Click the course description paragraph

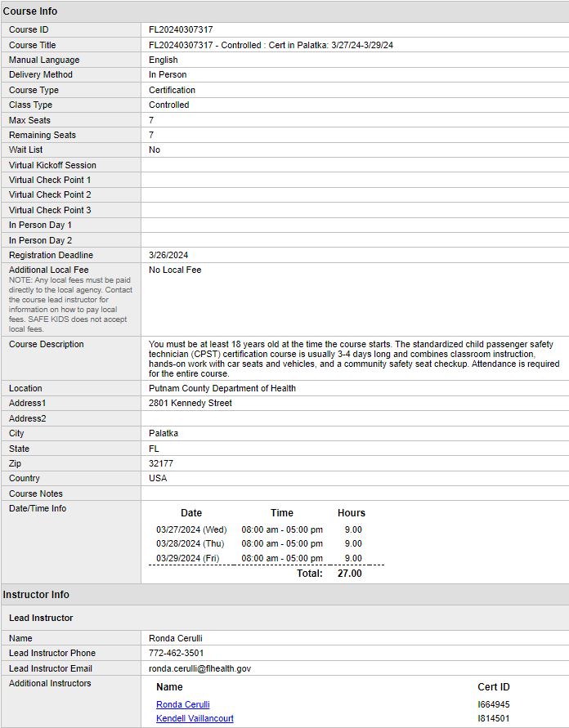(354, 359)
